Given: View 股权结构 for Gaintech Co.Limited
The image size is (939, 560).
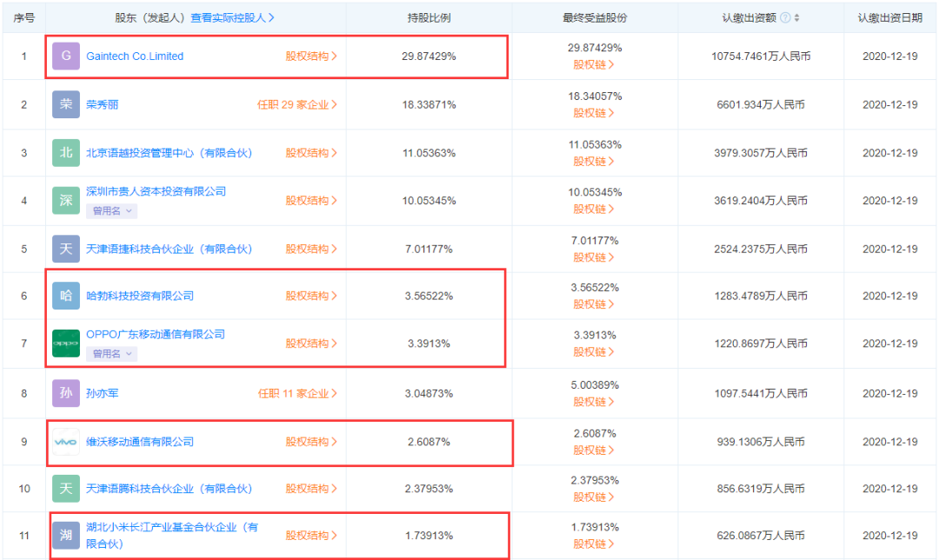Looking at the screenshot, I should [x=311, y=57].
